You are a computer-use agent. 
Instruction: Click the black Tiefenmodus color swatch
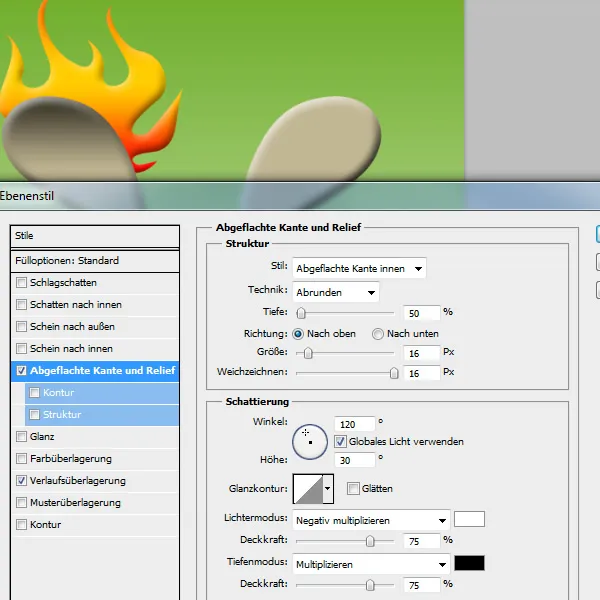(469, 563)
